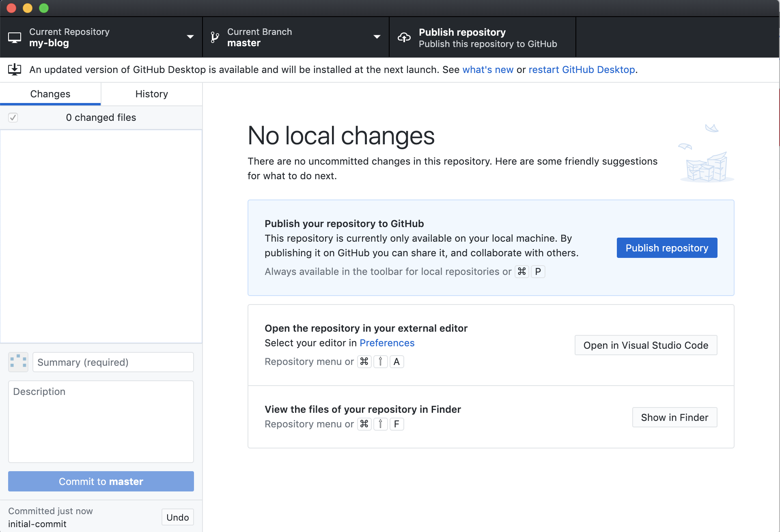The width and height of the screenshot is (780, 532).
Task: Click the Show in Finder button
Action: point(674,417)
